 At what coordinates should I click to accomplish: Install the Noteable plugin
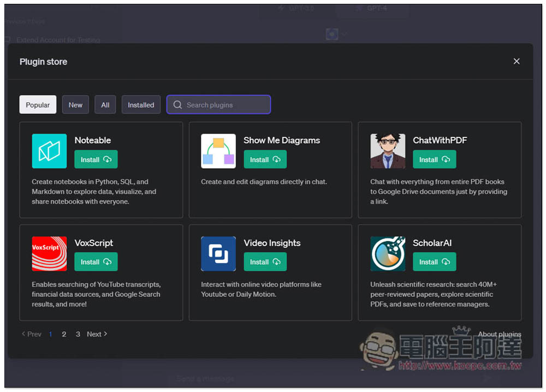(96, 159)
